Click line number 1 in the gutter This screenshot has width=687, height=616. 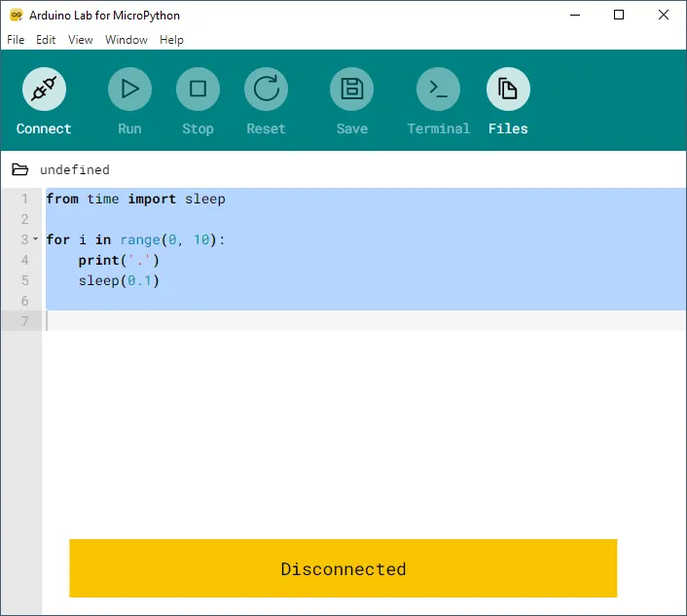(25, 199)
